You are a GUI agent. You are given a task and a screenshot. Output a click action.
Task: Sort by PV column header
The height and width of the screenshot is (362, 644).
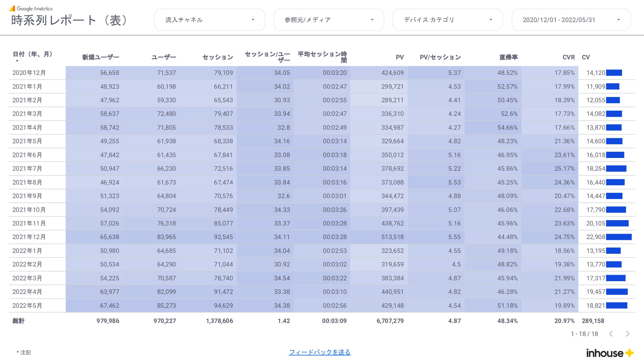click(400, 57)
